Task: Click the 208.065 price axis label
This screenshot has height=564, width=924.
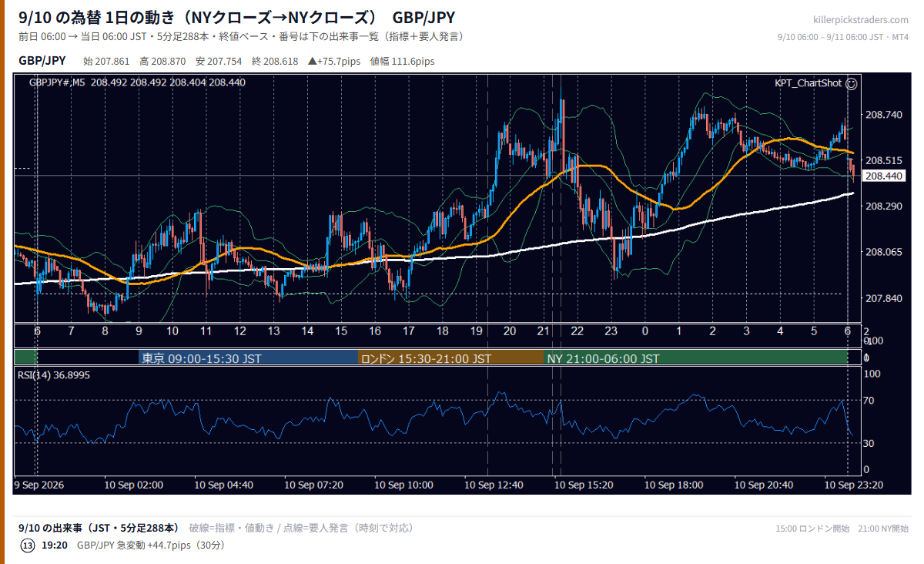Action: 883,252
